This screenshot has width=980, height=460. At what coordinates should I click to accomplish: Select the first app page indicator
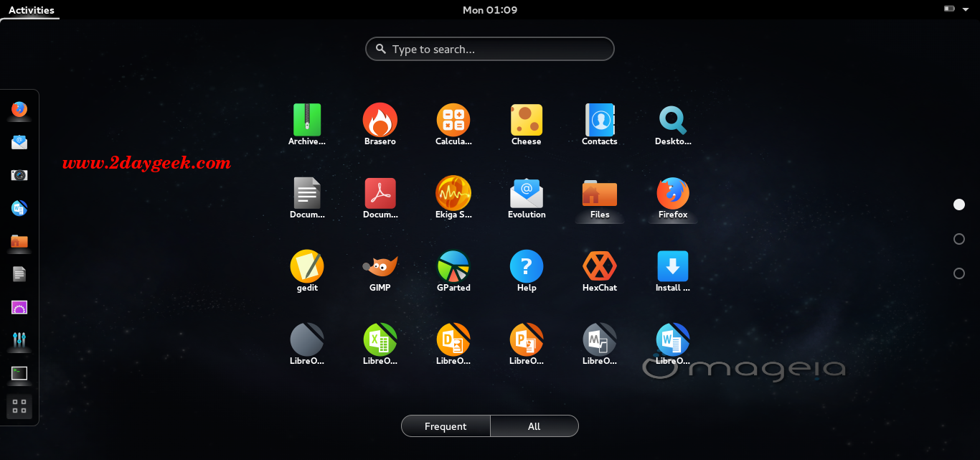pyautogui.click(x=959, y=205)
